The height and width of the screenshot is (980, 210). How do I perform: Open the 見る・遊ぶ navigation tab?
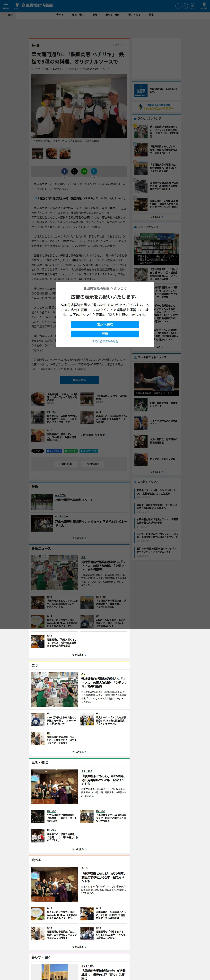point(78,15)
